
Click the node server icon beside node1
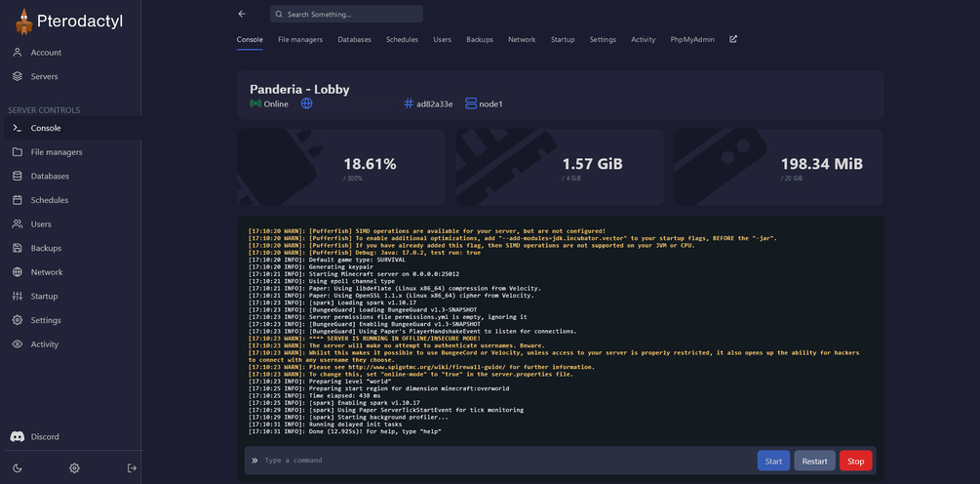[x=471, y=103]
